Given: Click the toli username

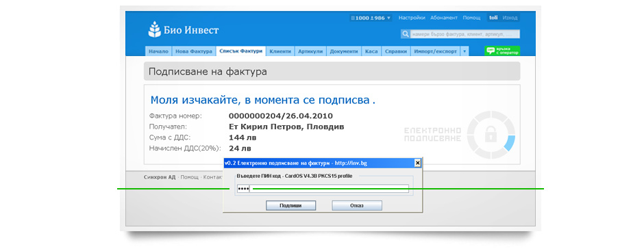Looking at the screenshot, I should click(x=493, y=18).
